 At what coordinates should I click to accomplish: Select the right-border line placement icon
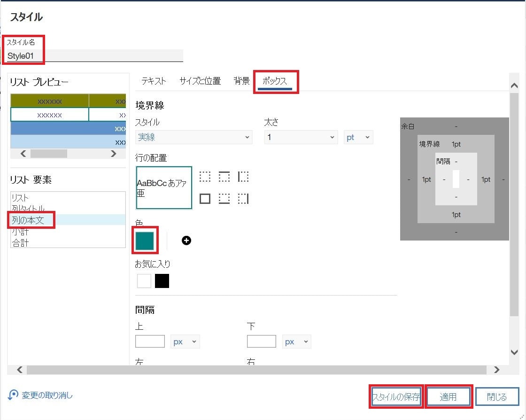click(243, 199)
